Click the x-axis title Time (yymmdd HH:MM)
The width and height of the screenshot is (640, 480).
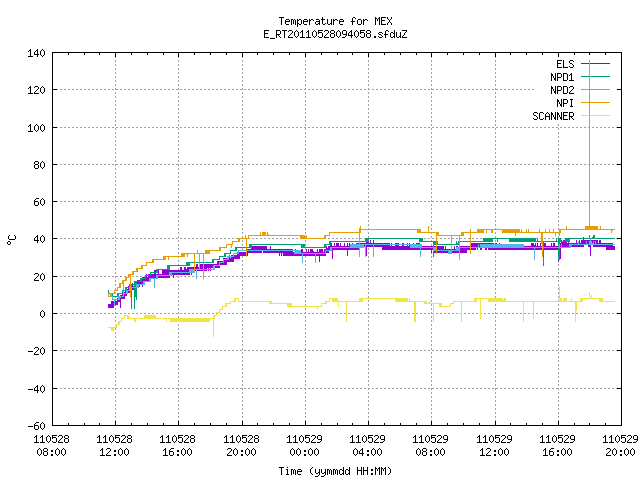coord(335,471)
